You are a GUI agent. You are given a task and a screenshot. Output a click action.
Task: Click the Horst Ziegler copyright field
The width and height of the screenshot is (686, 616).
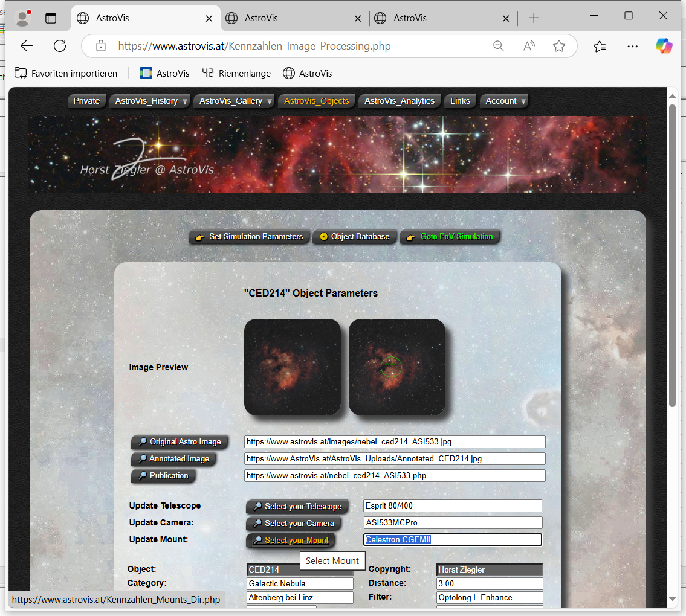click(490, 569)
